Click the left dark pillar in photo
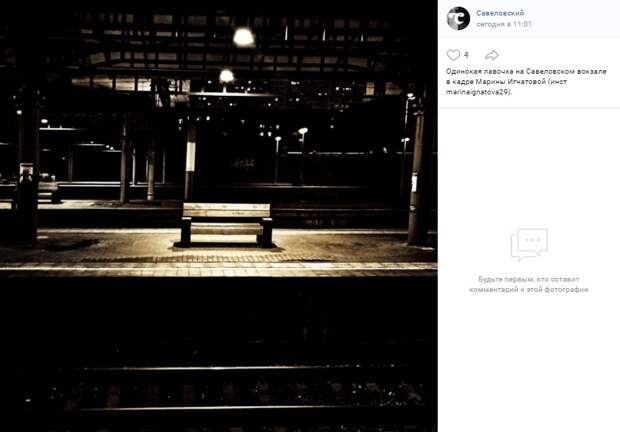Image resolution: width=620 pixels, height=432 pixels. (26, 166)
